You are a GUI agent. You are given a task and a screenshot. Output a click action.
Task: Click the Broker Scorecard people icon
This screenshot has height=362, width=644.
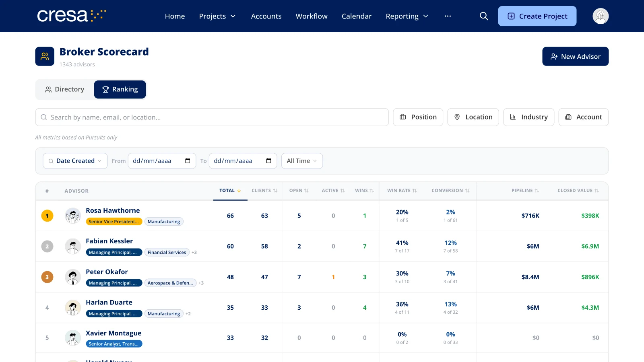click(x=45, y=56)
